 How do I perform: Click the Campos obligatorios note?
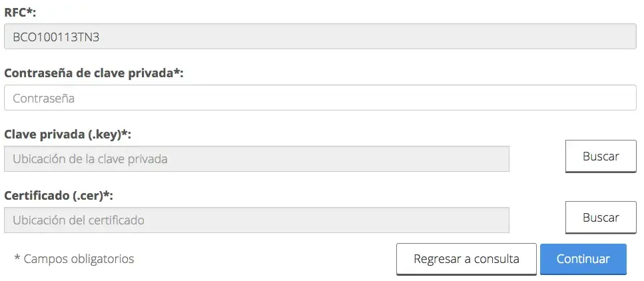point(79,259)
